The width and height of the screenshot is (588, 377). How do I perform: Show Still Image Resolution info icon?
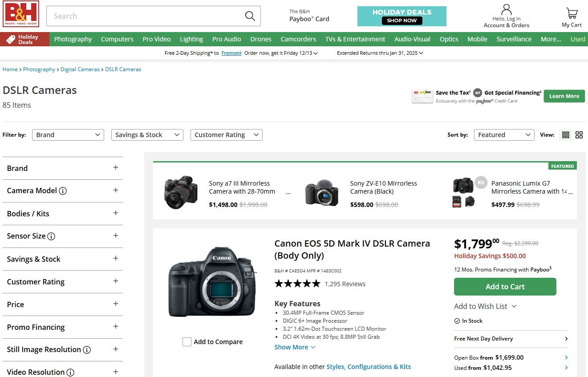[x=87, y=350]
